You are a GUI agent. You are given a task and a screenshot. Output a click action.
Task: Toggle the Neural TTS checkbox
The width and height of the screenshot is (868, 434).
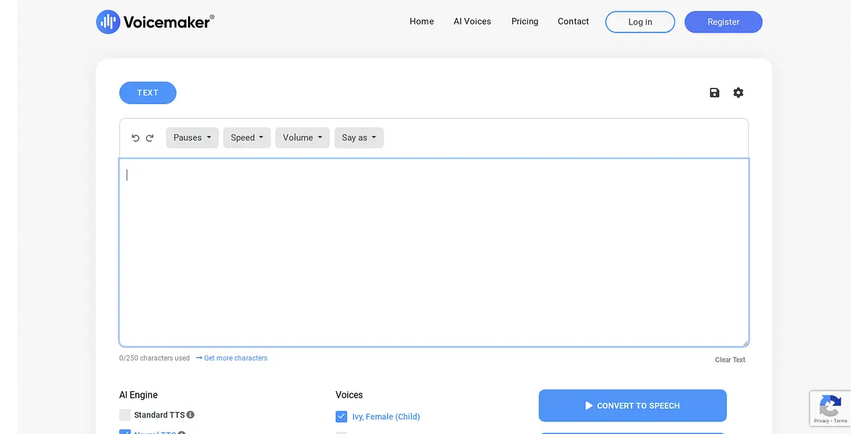click(125, 432)
